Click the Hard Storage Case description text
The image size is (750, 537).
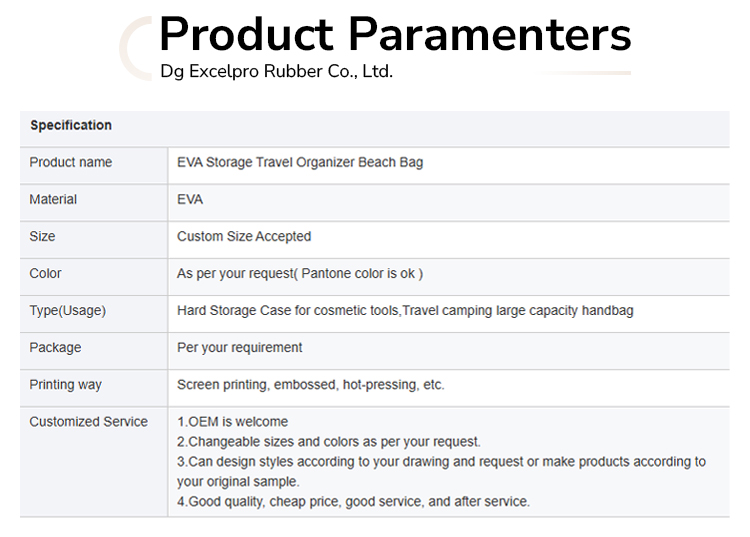pos(405,311)
